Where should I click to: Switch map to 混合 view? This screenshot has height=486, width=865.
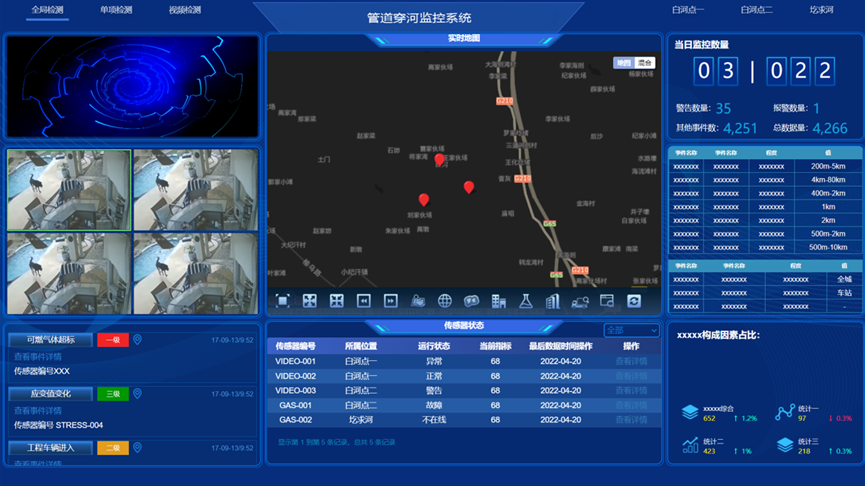tap(645, 63)
